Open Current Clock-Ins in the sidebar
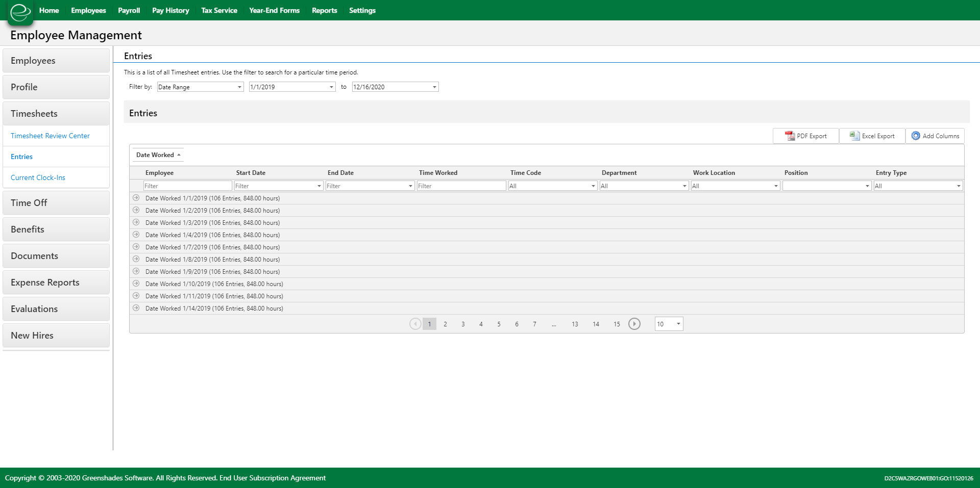 (38, 177)
